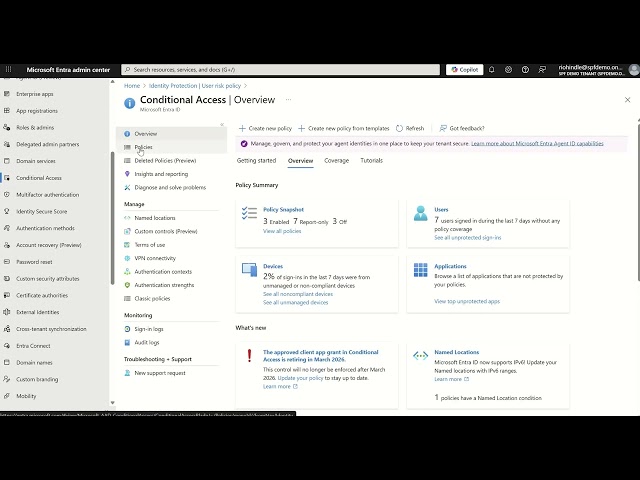The image size is (640, 480).
Task: Click the Named locations menu icon
Action: (x=127, y=218)
